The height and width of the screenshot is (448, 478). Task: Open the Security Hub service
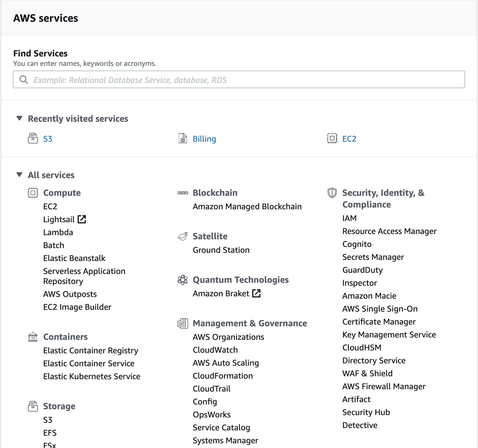[366, 412]
